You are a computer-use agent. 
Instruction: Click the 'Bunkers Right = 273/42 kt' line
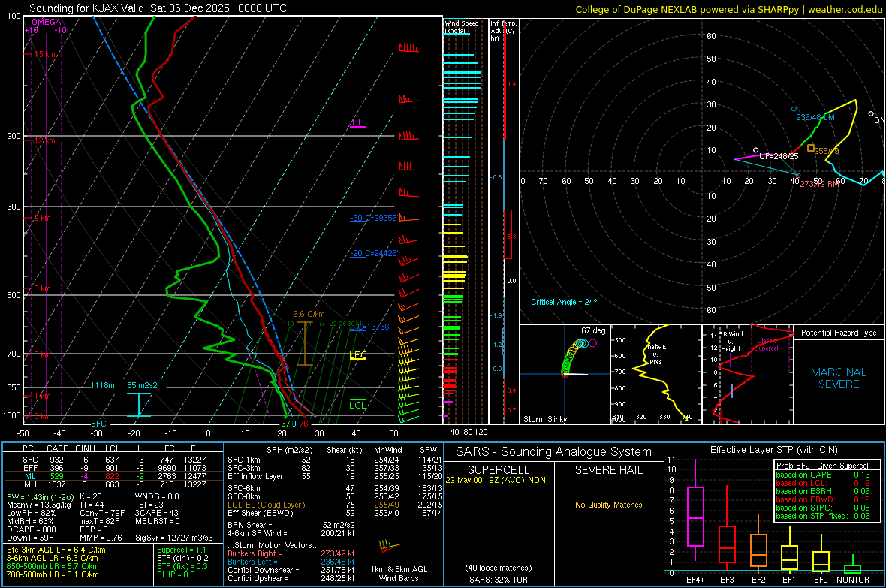pyautogui.click(x=291, y=553)
